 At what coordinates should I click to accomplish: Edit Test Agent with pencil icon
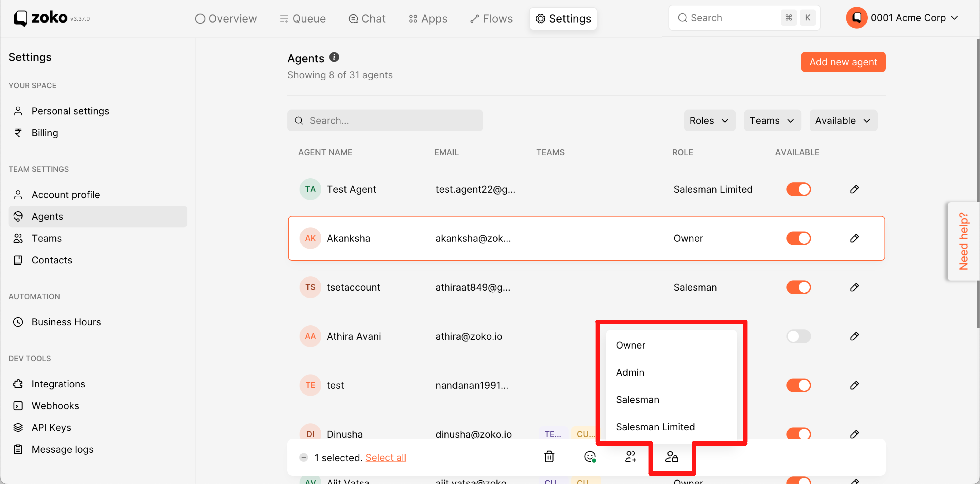pyautogui.click(x=855, y=189)
